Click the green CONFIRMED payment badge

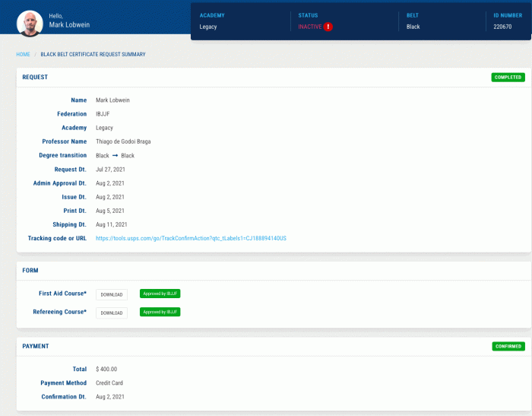pos(508,346)
